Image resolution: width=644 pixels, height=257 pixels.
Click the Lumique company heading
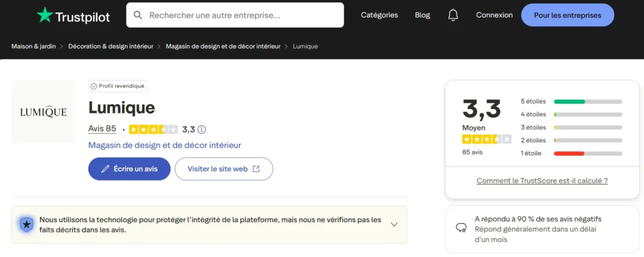[x=121, y=107]
